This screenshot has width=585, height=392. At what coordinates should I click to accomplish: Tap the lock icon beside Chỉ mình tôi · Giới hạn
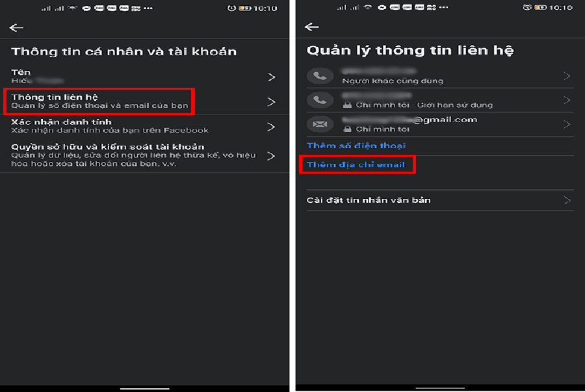point(347,105)
